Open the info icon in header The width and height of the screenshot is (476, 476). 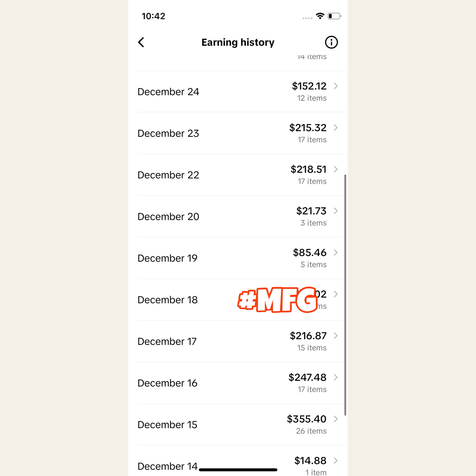click(331, 42)
